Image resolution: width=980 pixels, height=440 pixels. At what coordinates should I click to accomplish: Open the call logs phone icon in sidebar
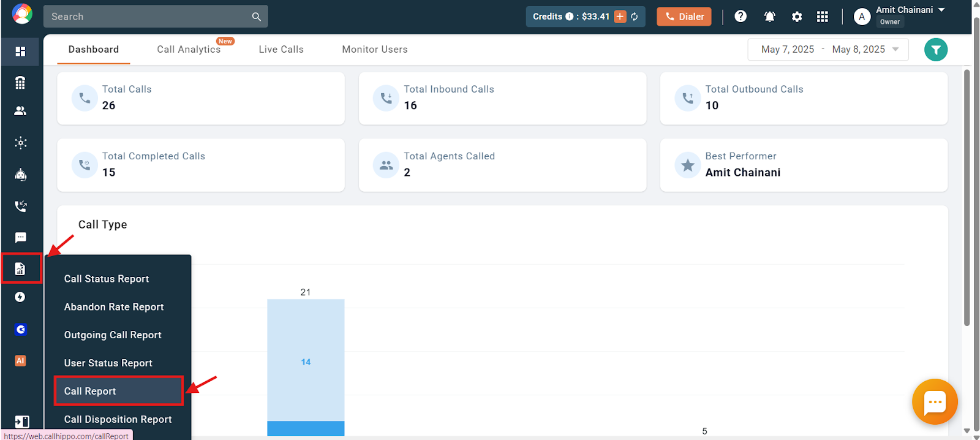[20, 206]
